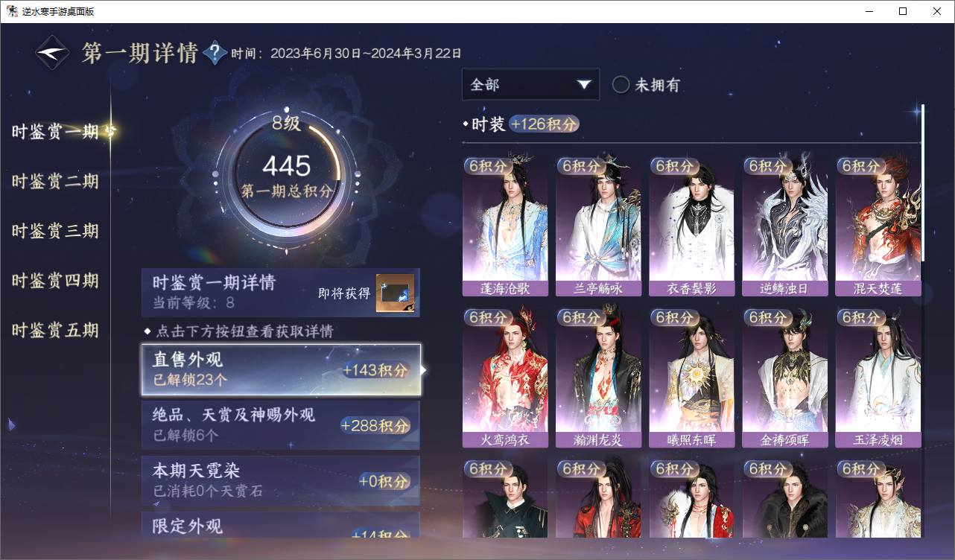Click the 时鉴赏一期详情 info panel
The image size is (955, 560).
281,293
